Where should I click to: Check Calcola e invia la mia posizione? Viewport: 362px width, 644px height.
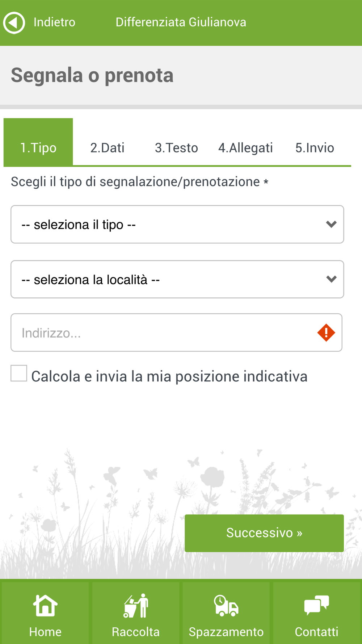point(19,373)
